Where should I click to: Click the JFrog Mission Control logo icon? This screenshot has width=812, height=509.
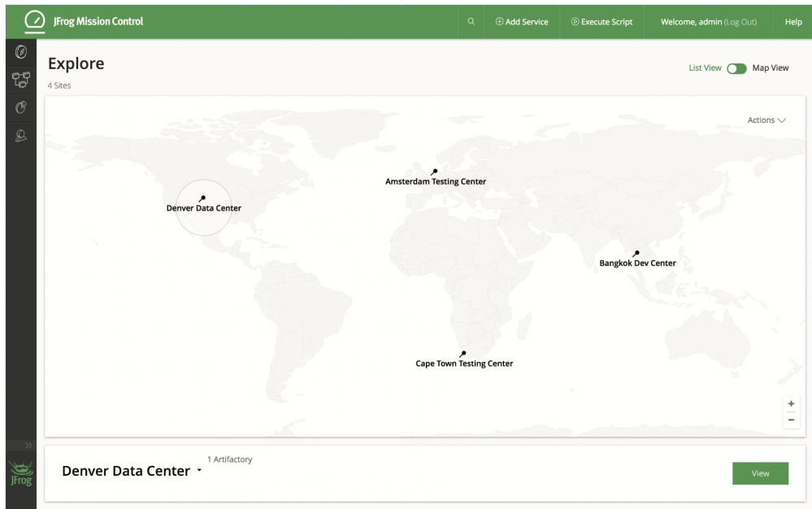click(35, 21)
